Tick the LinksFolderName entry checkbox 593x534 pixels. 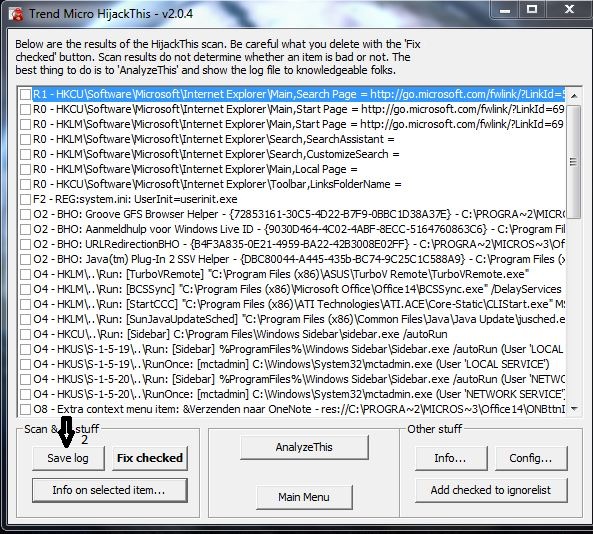pos(25,184)
